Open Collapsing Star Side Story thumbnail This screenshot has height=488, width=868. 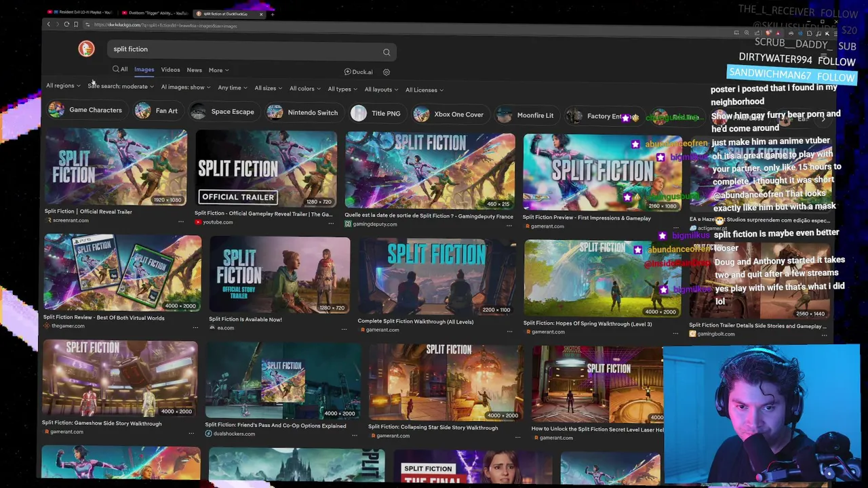[x=446, y=383]
